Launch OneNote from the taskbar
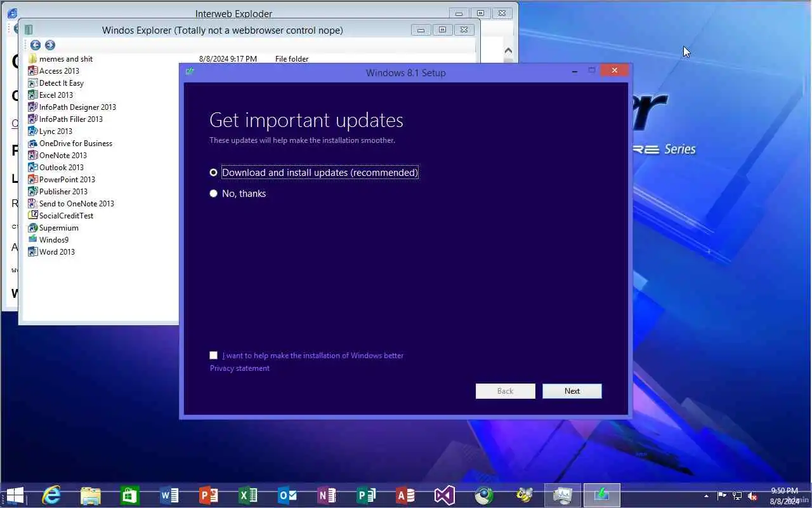This screenshot has height=508, width=812. point(326,495)
